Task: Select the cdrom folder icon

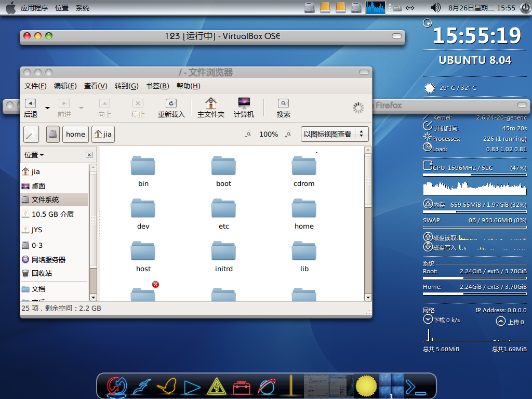Action: tap(304, 166)
